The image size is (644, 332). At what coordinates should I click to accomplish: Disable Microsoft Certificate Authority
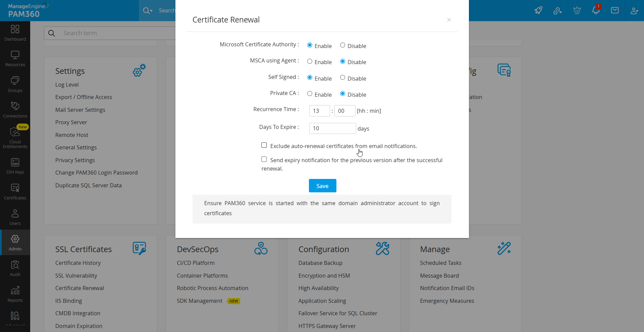342,45
